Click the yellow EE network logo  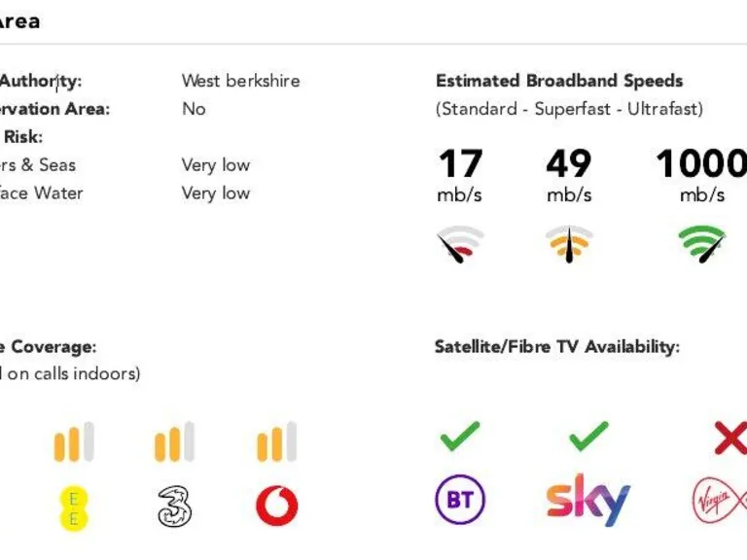point(74,507)
